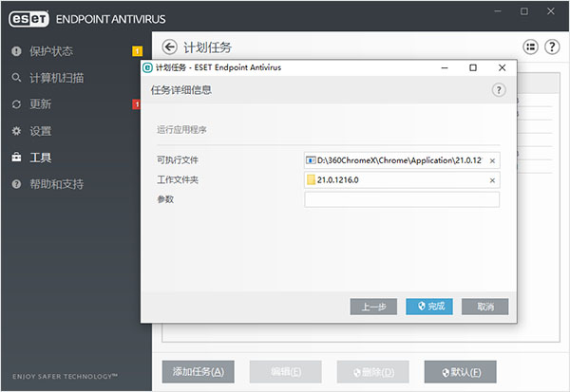Click 删除(D) button
Image resolution: width=570 pixels, height=392 pixels.
(x=373, y=372)
